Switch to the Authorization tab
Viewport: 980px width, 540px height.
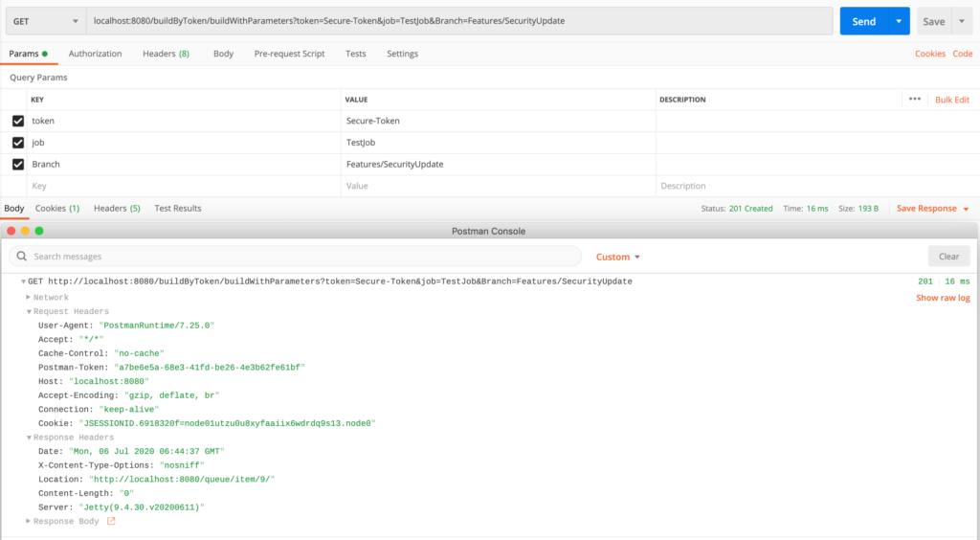(x=95, y=54)
